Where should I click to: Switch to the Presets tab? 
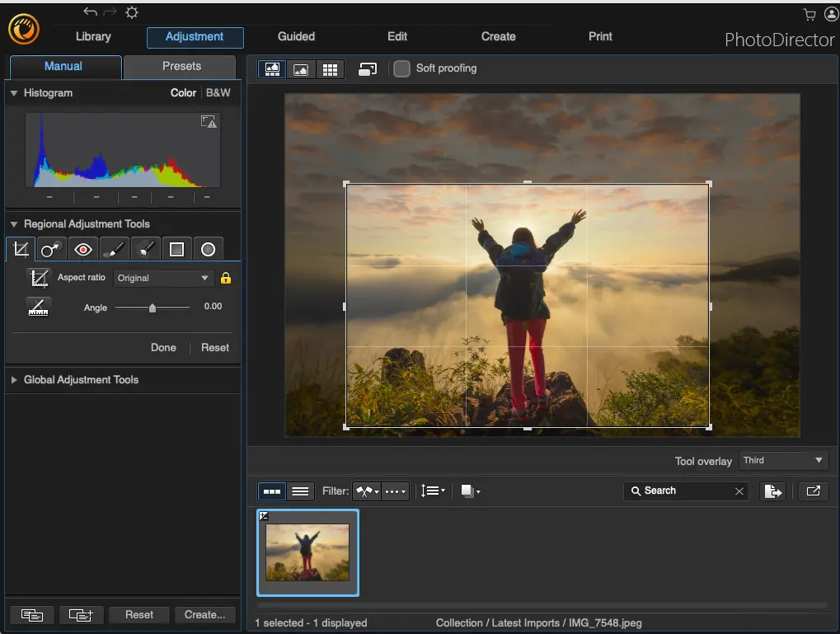pos(180,67)
